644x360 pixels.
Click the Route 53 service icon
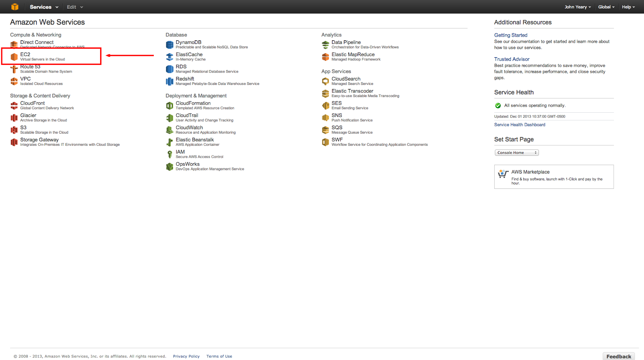(14, 69)
